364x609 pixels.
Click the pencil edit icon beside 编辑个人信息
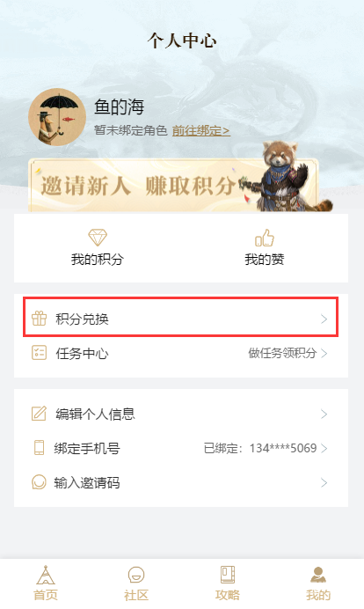[x=40, y=414]
